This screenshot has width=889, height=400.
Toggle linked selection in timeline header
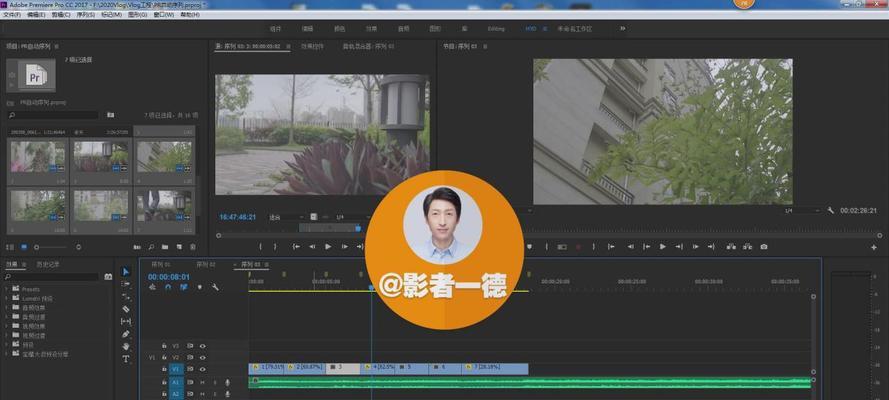pyautogui.click(x=184, y=287)
